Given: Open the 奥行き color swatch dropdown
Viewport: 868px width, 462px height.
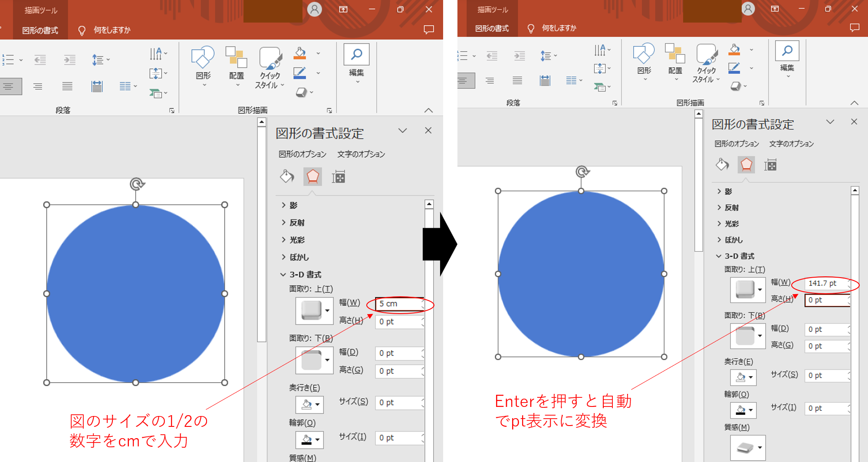Looking at the screenshot, I should tap(309, 405).
